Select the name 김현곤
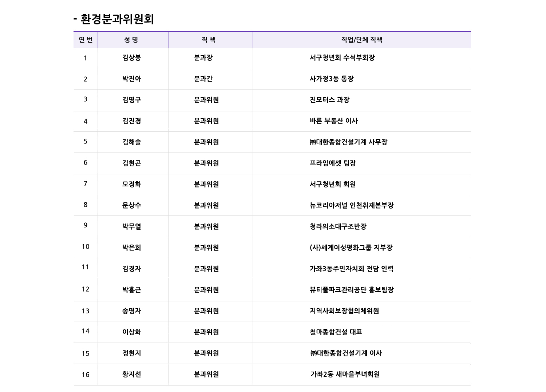The height and width of the screenshot is (392, 546). point(131,163)
